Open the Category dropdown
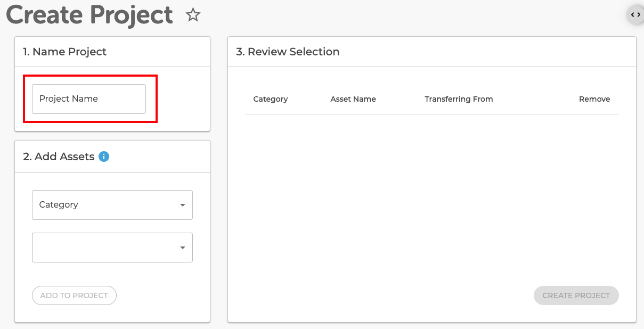 [x=112, y=205]
